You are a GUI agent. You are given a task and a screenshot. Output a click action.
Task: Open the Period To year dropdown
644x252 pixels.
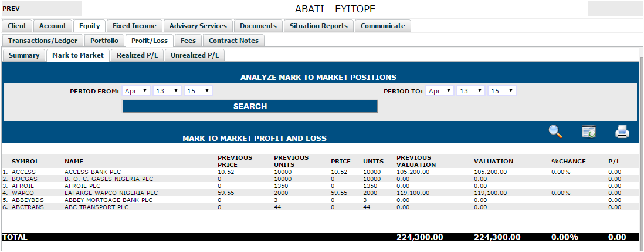pyautogui.click(x=502, y=91)
